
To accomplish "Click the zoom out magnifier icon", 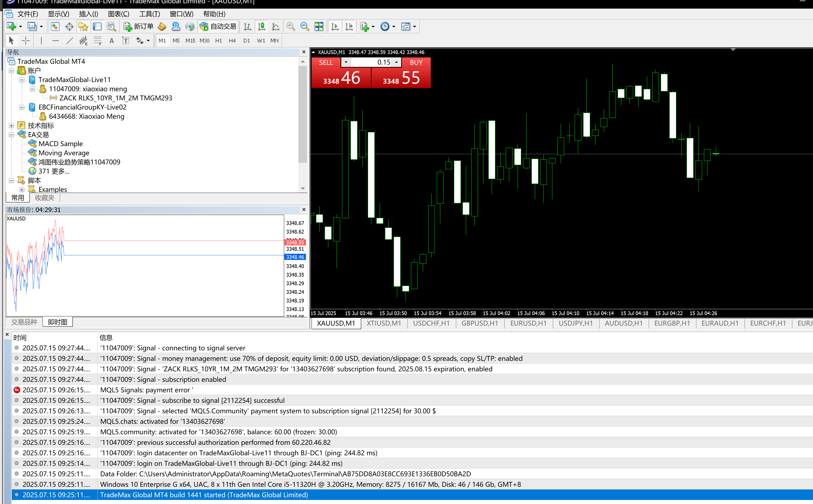I will click(304, 27).
